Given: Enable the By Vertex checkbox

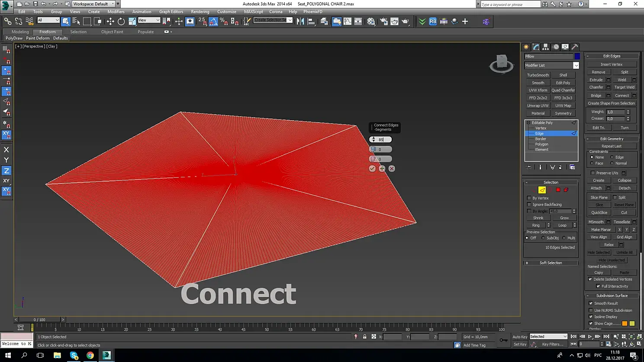Looking at the screenshot, I should point(529,198).
